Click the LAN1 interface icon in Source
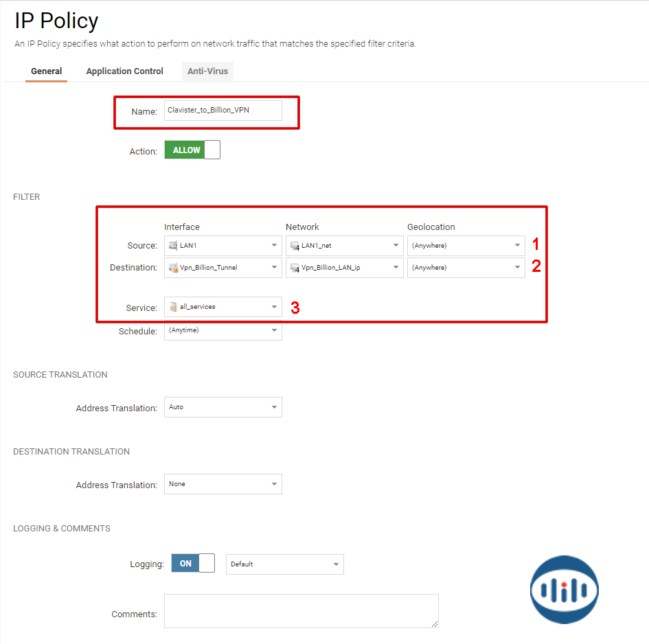 tap(173, 246)
